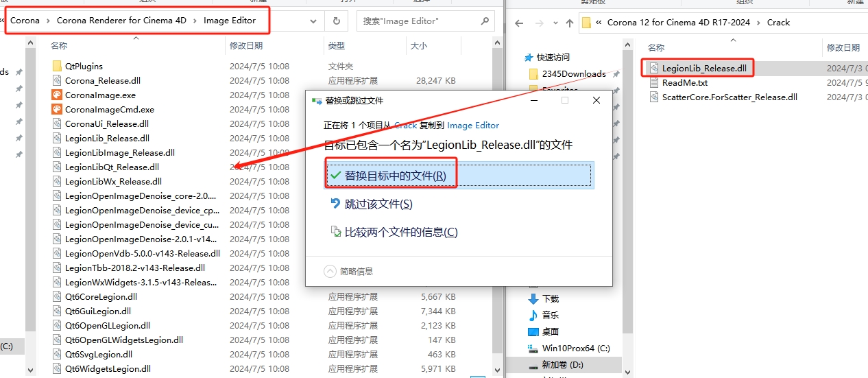
Task: Click the Crack link in dialog text
Action: [405, 126]
